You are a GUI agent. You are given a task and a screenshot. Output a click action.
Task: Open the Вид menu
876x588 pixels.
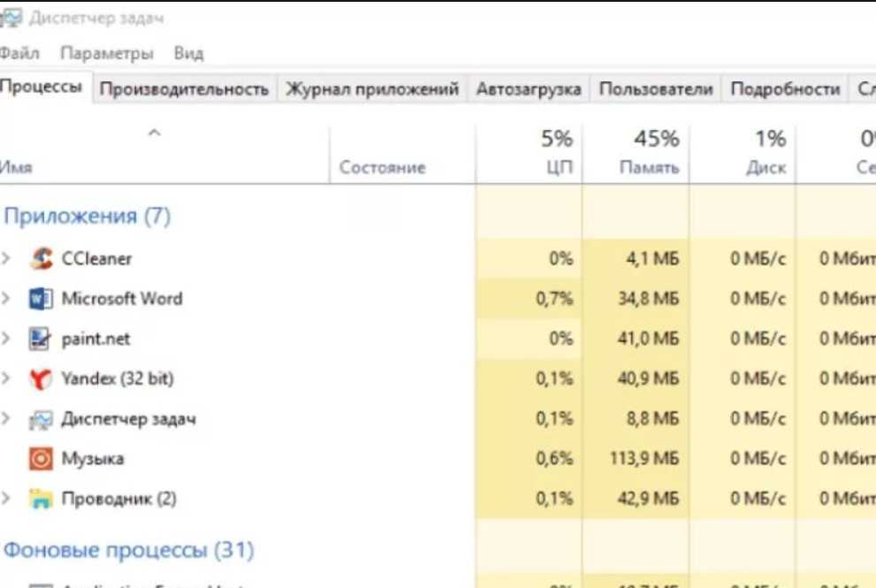pyautogui.click(x=189, y=53)
